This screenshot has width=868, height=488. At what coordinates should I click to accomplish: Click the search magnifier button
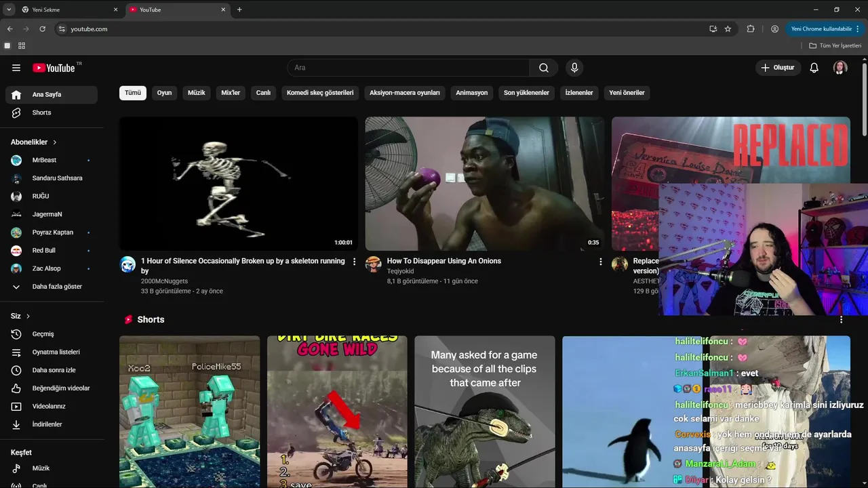point(544,68)
